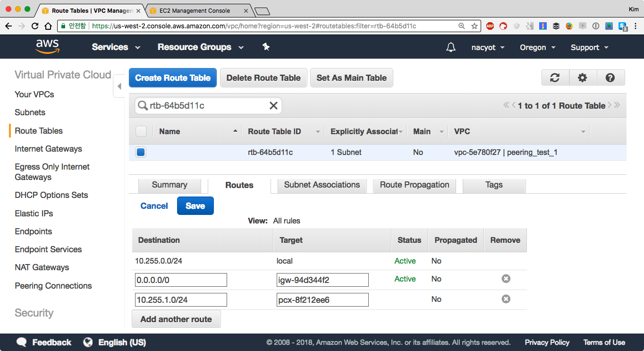Click the help question mark icon
644x351 pixels.
pyautogui.click(x=610, y=78)
